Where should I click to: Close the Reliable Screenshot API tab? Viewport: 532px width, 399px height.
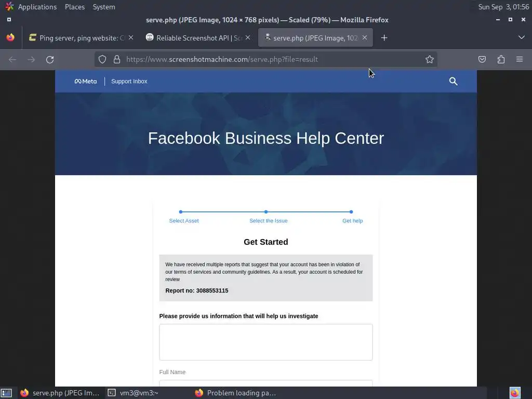248,37
